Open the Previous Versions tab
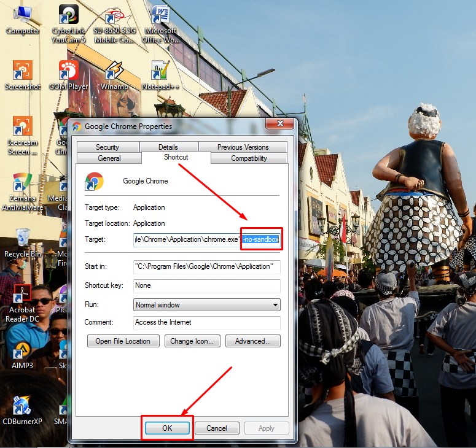 (x=243, y=147)
